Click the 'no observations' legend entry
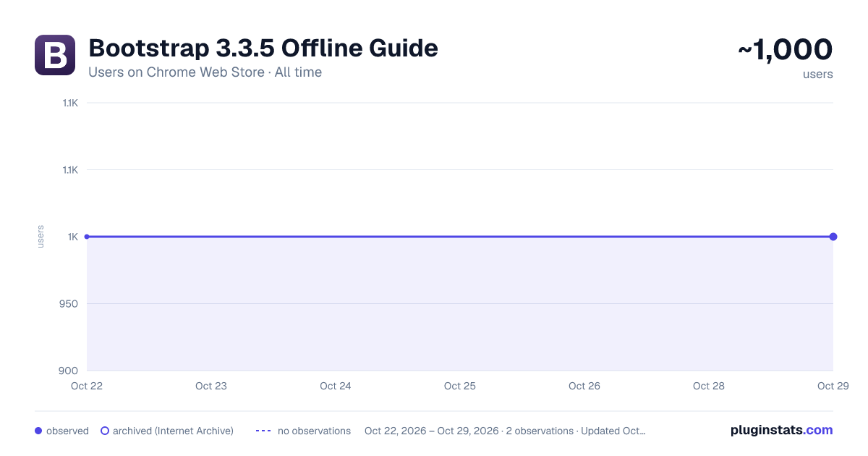868x456 pixels. tap(303, 431)
